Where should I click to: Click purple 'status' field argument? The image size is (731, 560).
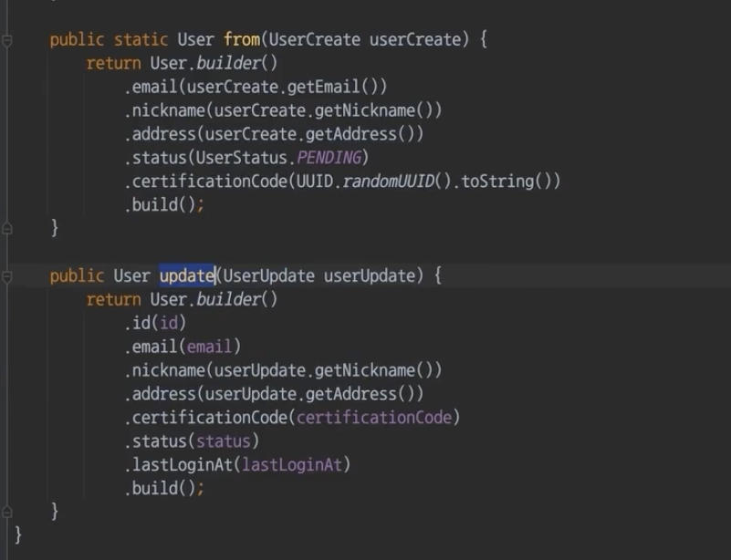click(x=223, y=441)
